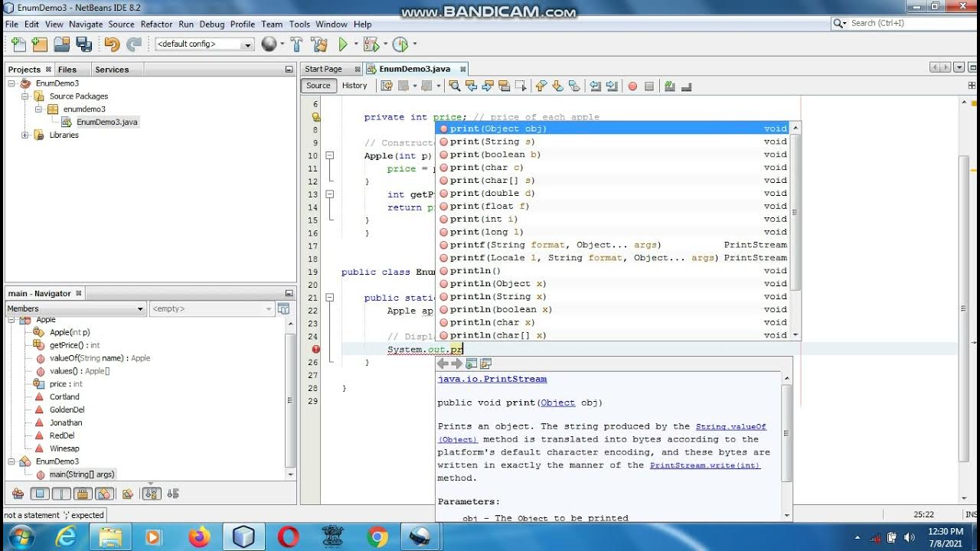Collapse the Apple node in Navigator
This screenshot has width=980, height=551.
[11, 320]
